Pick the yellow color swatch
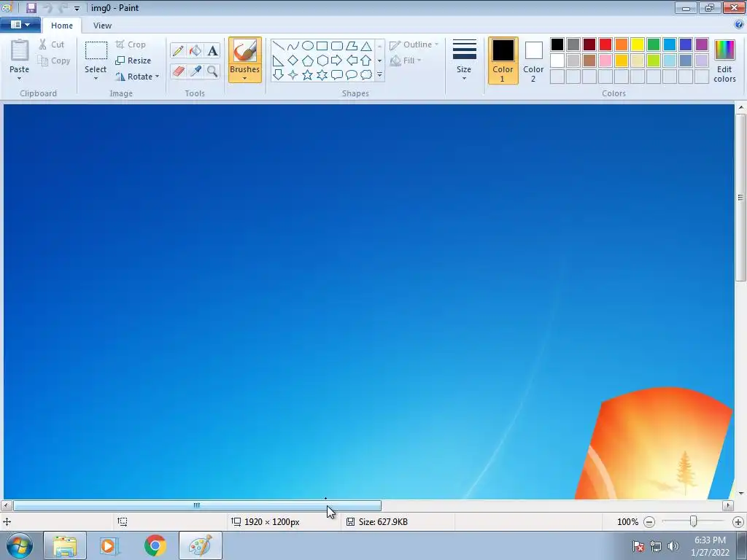Viewport: 747px width, 560px height. click(638, 44)
